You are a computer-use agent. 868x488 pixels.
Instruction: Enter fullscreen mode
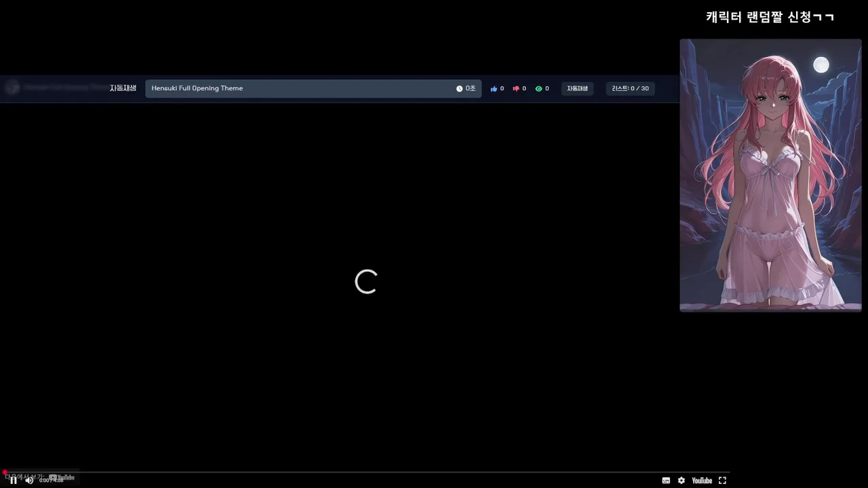722,481
